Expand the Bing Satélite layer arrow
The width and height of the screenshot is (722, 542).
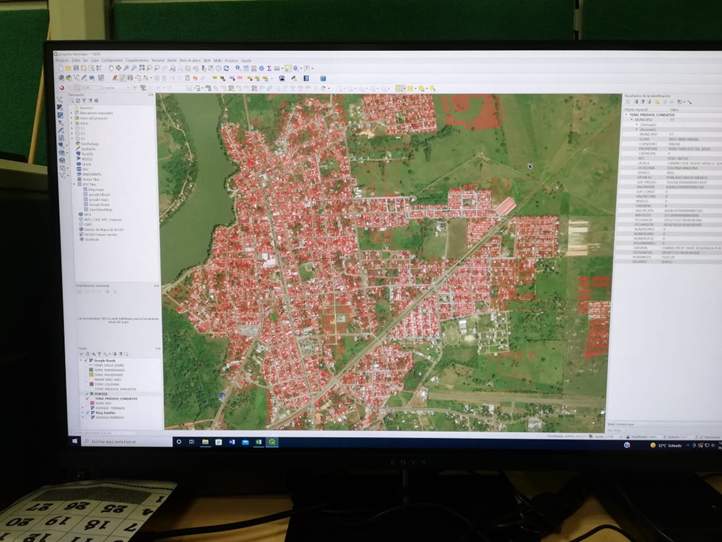tap(82, 413)
